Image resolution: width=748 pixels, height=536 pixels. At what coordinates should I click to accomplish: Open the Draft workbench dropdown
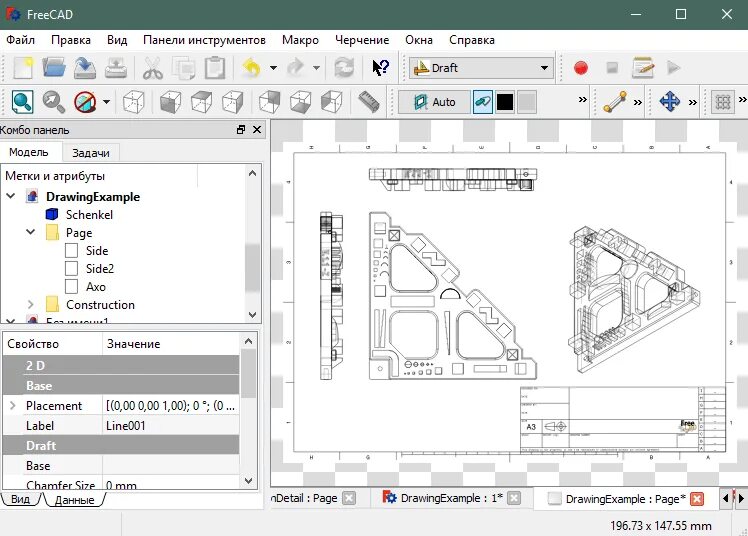(x=482, y=68)
